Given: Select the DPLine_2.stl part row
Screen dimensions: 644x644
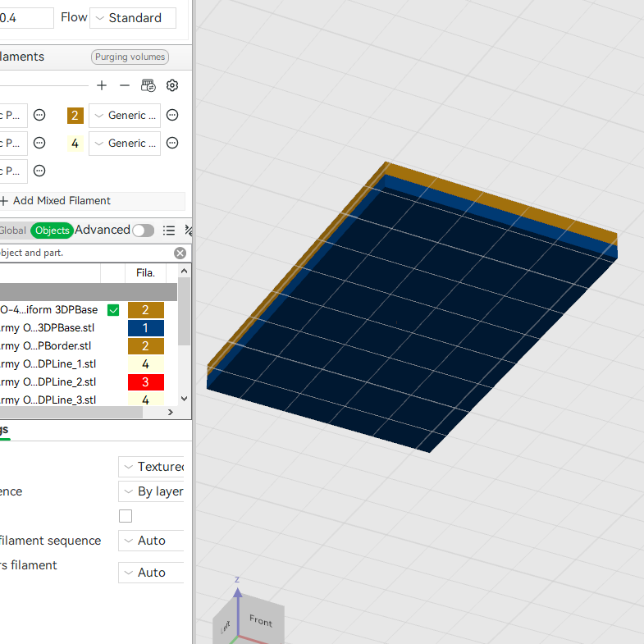Looking at the screenshot, I should point(48,382).
